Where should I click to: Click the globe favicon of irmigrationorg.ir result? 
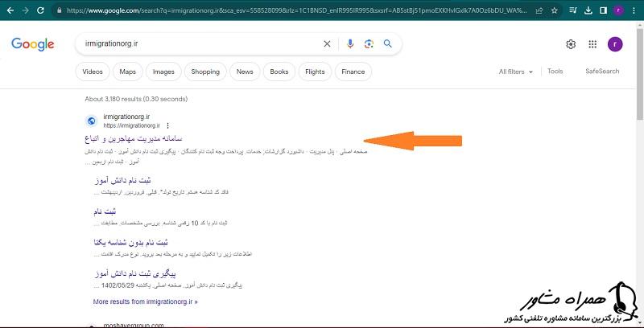92,121
